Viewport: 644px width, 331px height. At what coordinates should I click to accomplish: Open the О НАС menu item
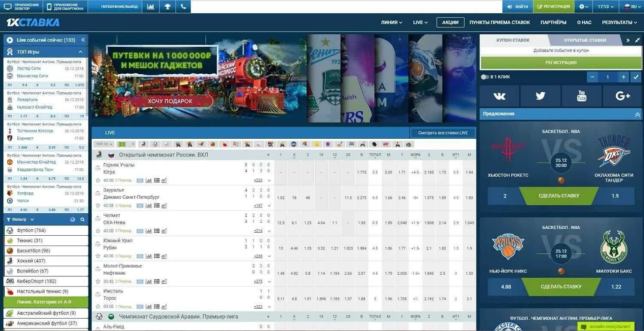pos(584,22)
